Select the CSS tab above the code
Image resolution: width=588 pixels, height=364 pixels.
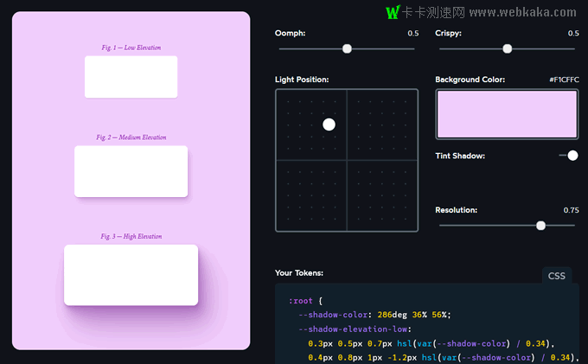pos(557,276)
